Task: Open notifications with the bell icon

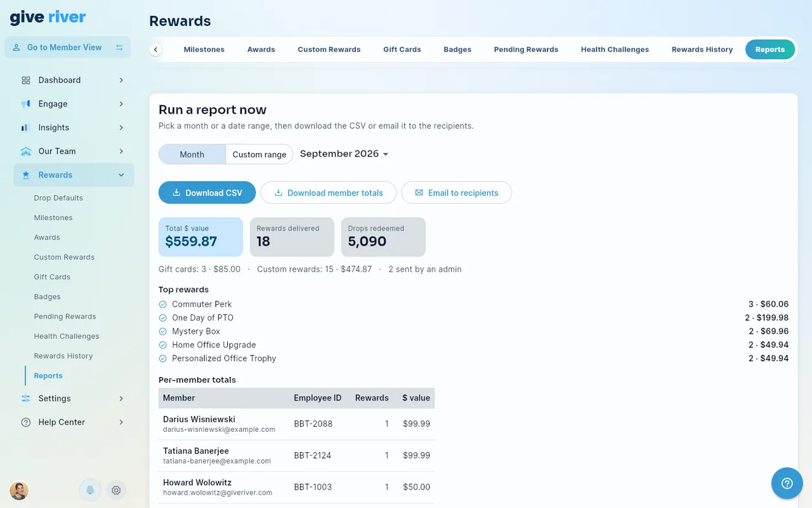Action: (x=90, y=490)
